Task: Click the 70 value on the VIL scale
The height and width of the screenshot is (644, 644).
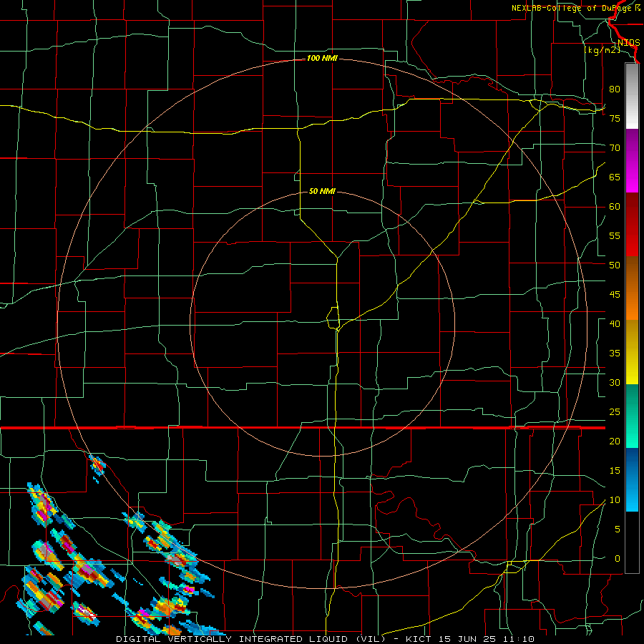Action: tap(615, 148)
